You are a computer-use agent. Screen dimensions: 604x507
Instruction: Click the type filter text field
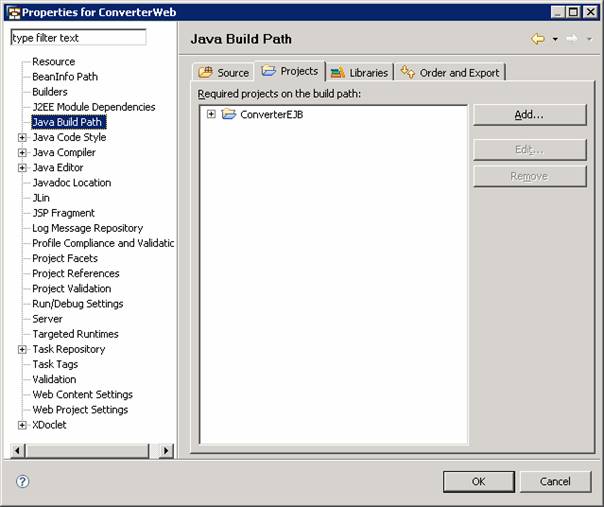pyautogui.click(x=78, y=38)
